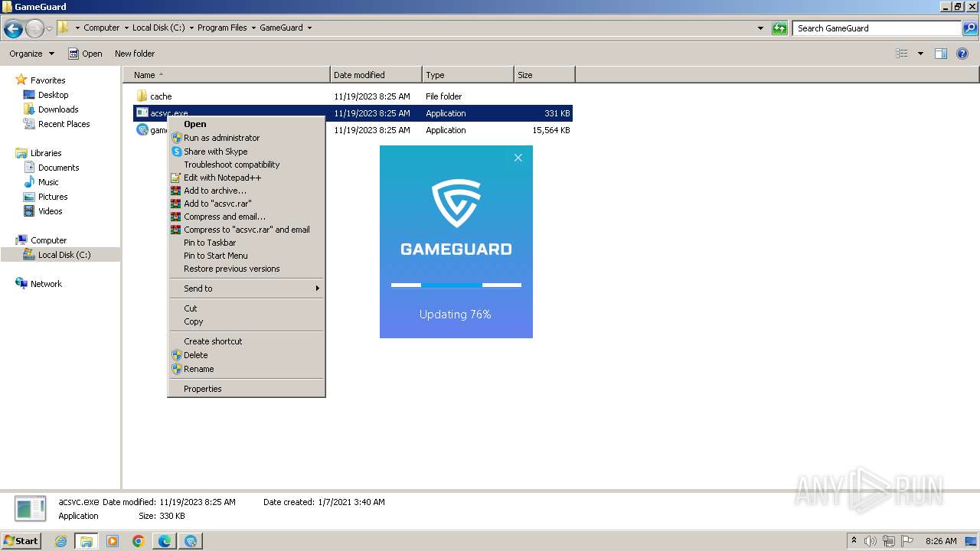Sort by the Size column header

544,75
